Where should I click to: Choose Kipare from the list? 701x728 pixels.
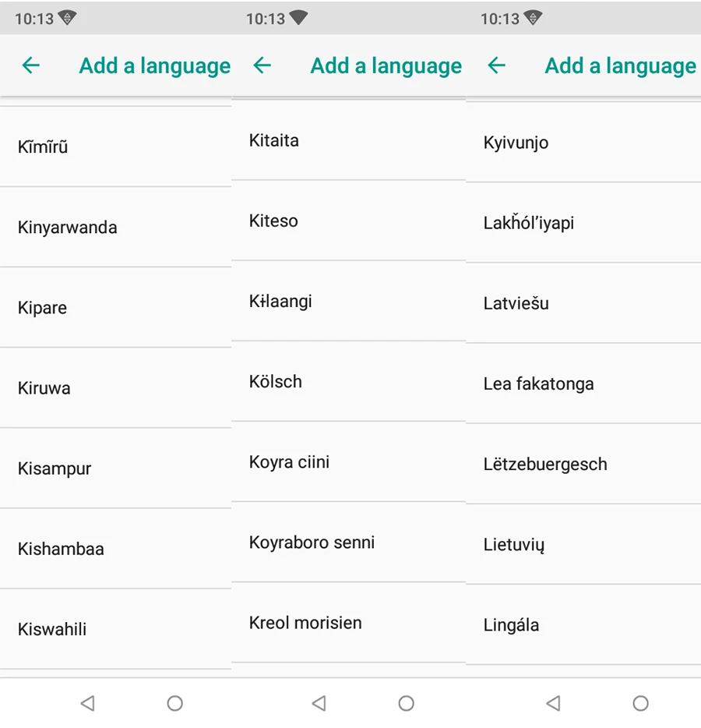pyautogui.click(x=115, y=307)
